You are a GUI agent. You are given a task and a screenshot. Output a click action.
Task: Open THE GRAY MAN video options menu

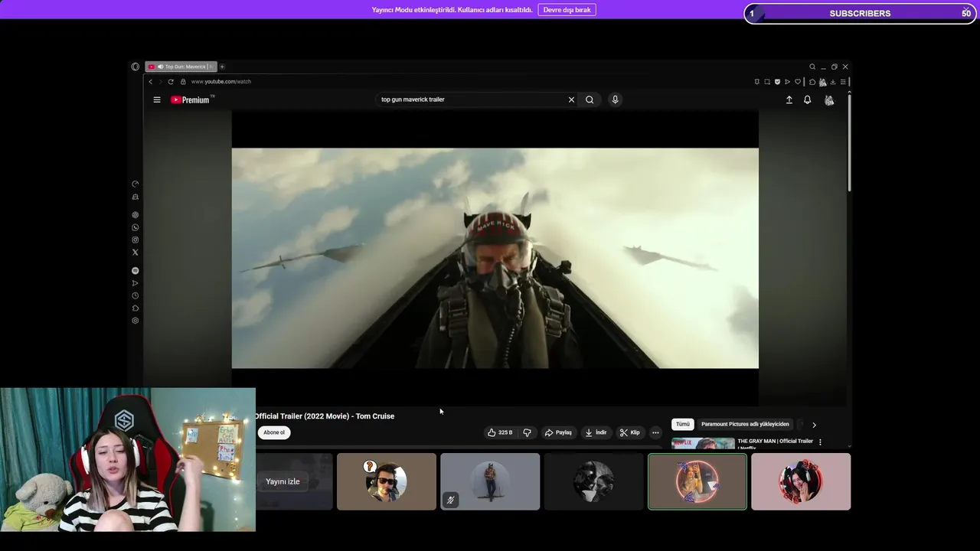coord(820,442)
